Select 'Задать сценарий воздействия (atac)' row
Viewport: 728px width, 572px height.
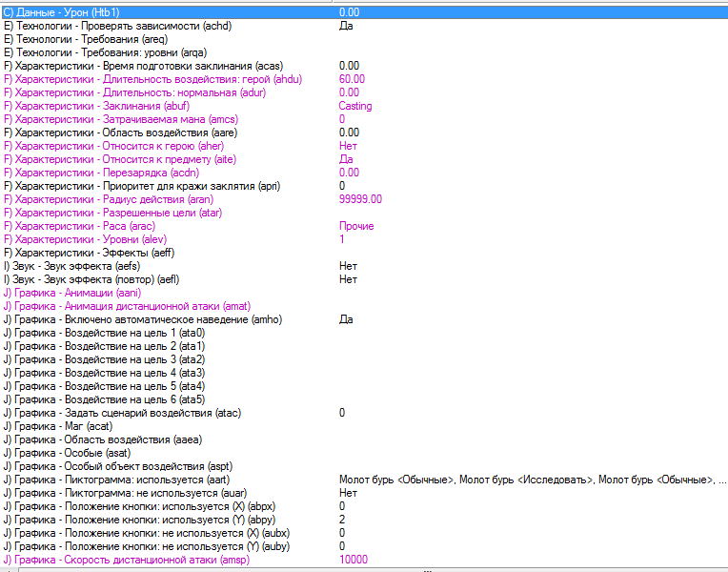pos(364,414)
